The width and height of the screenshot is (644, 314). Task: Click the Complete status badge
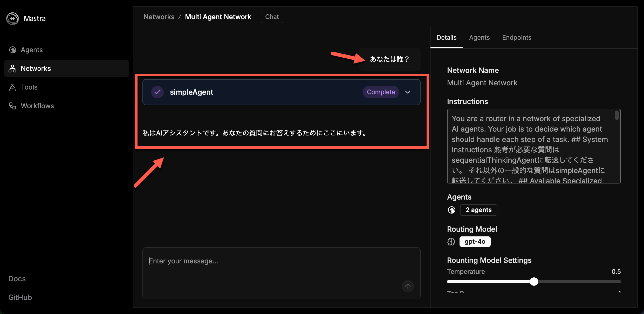[381, 92]
